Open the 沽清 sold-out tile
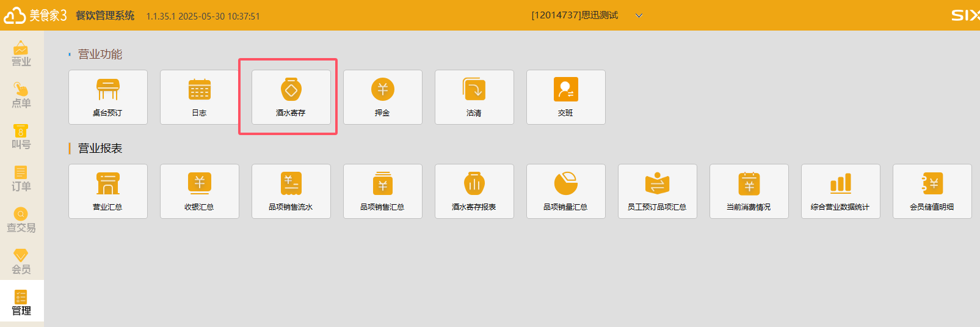The width and height of the screenshot is (980, 327). coord(474,97)
